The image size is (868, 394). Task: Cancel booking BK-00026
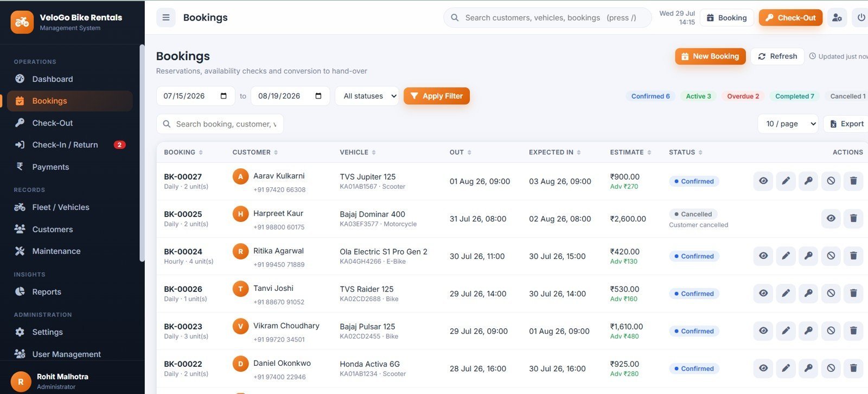pyautogui.click(x=831, y=293)
